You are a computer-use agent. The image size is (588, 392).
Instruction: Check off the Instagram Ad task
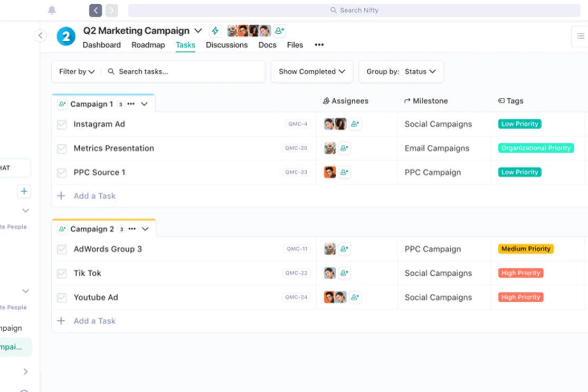coord(62,125)
